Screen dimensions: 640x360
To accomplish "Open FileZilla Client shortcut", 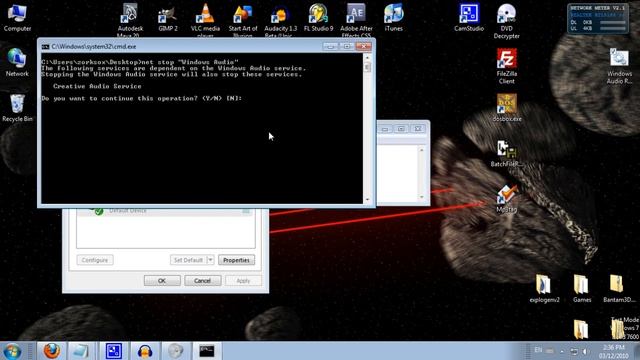I will coord(507,66).
